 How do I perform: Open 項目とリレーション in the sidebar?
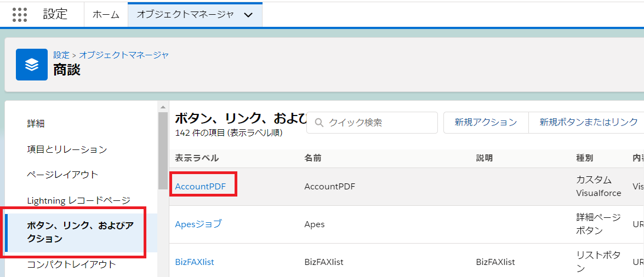click(x=67, y=149)
